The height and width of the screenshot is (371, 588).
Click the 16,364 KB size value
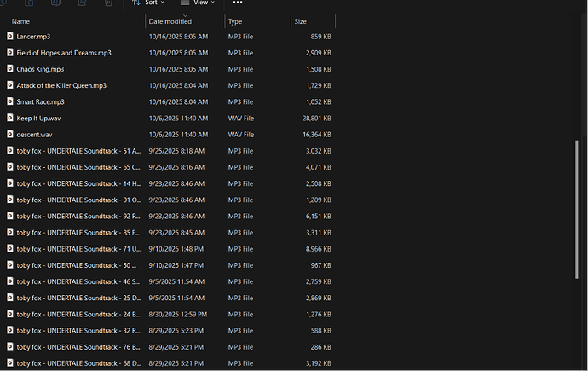pos(317,135)
